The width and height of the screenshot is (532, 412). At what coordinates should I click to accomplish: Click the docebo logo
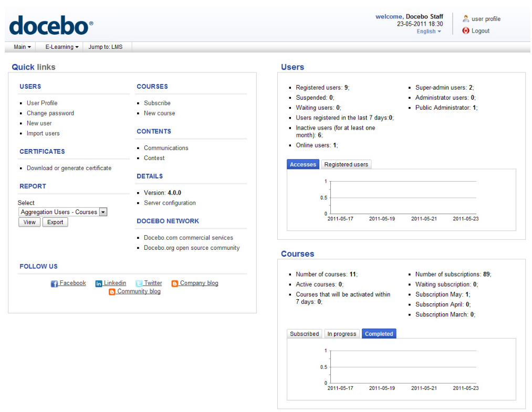coord(51,26)
